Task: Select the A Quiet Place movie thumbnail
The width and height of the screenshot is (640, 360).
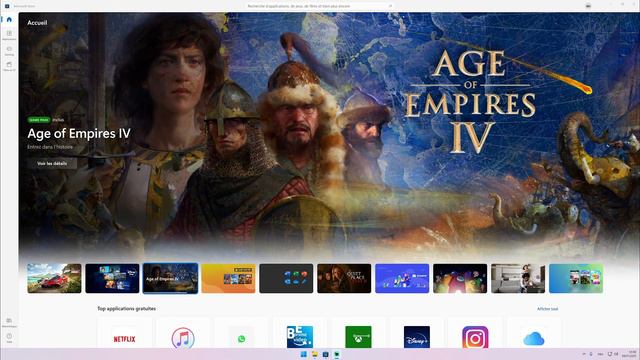Action: 344,278
